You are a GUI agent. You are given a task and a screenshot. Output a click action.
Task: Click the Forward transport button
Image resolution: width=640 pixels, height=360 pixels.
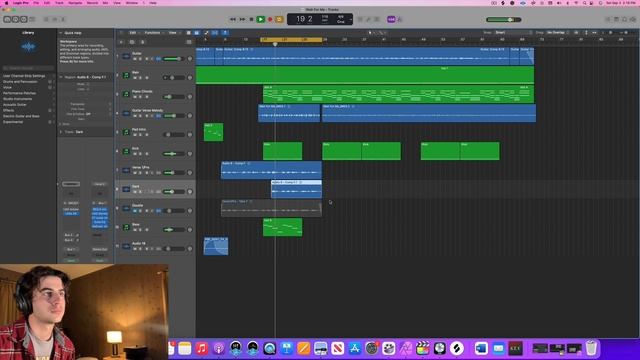pos(242,19)
